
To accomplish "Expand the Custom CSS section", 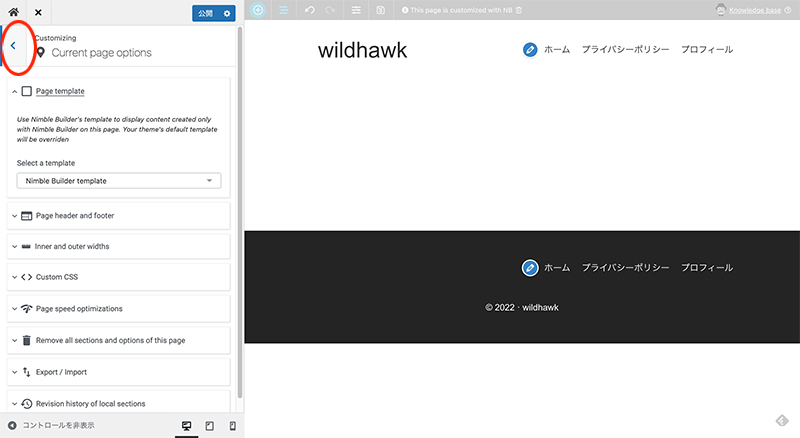I will tap(119, 277).
